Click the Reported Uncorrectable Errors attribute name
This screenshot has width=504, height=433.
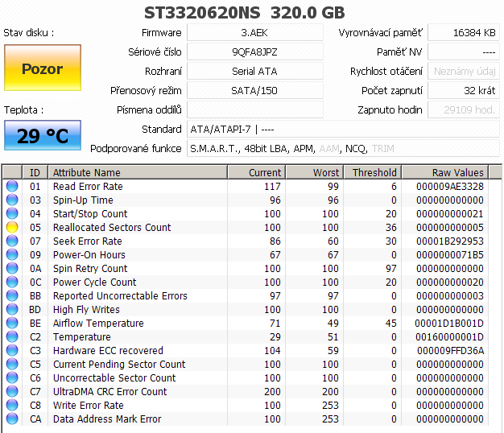(x=120, y=296)
